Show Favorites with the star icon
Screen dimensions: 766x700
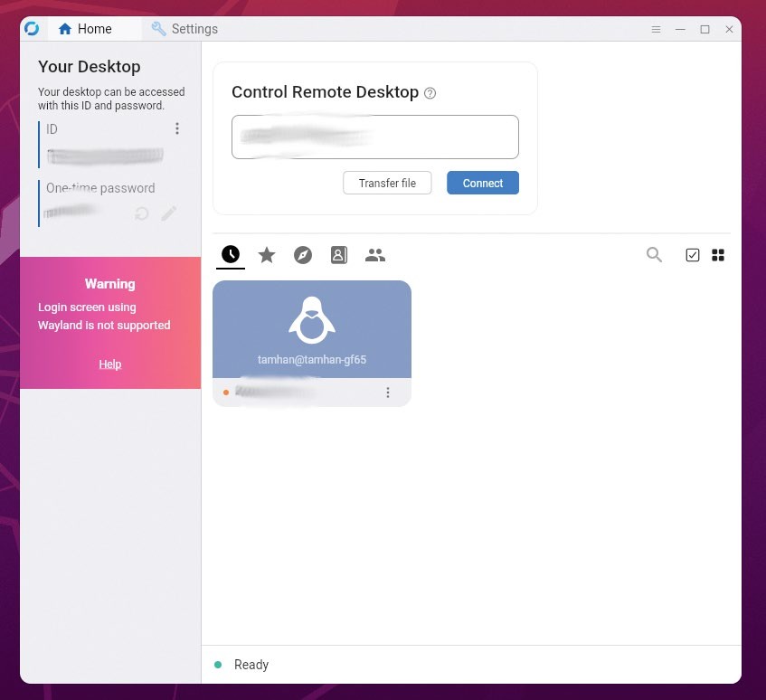267,255
